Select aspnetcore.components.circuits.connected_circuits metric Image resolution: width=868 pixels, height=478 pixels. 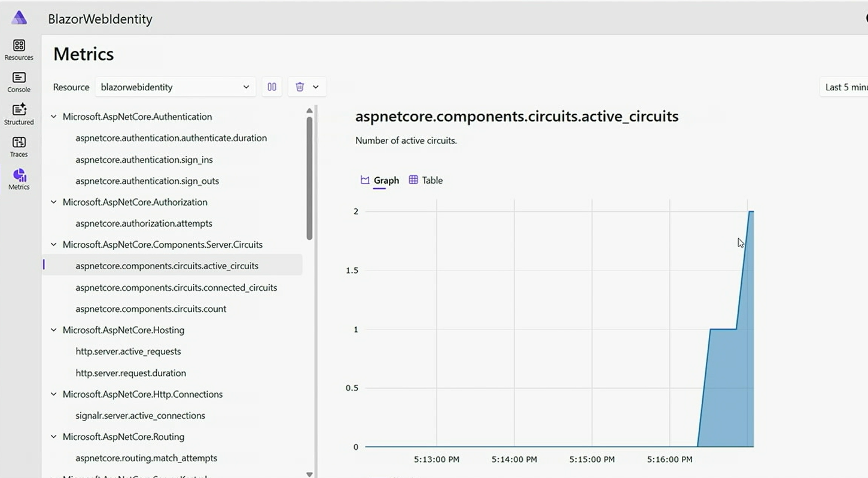point(176,288)
